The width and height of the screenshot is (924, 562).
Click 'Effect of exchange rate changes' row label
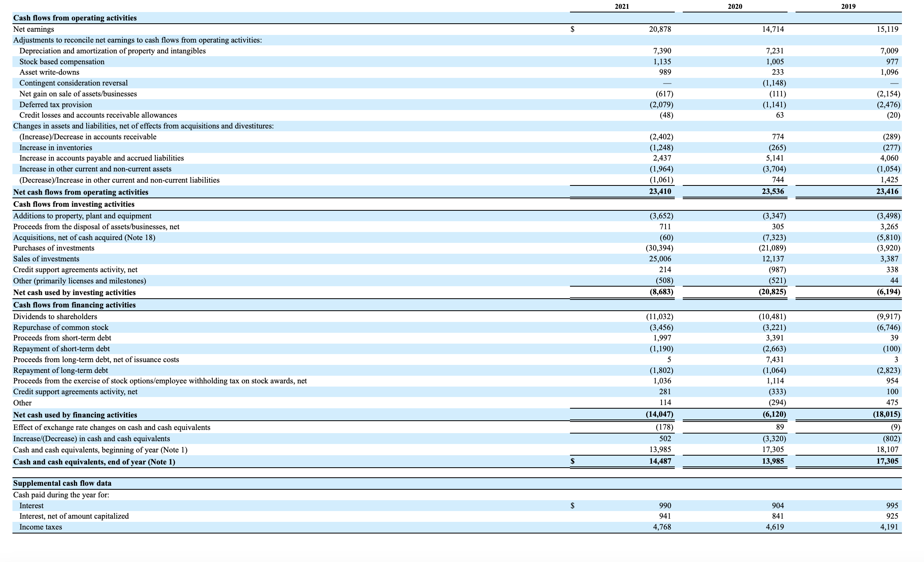112,428
